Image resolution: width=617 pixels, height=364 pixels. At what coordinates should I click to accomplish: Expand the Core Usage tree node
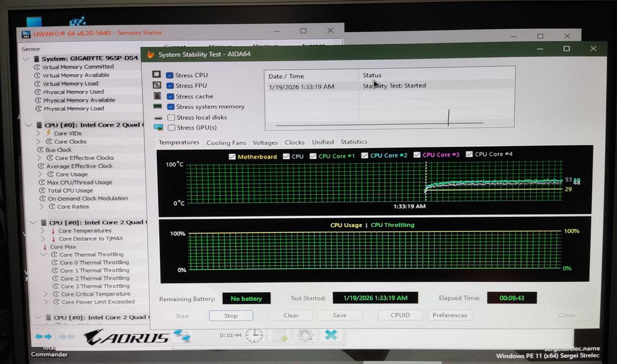click(40, 174)
